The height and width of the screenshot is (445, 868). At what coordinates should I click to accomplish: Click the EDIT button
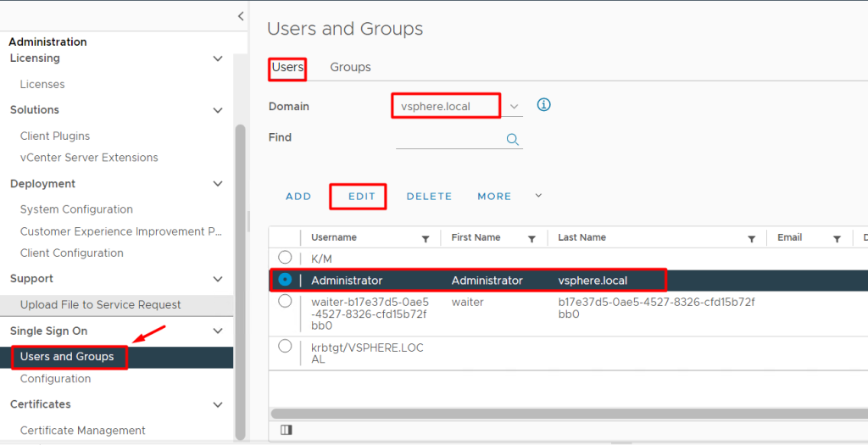click(x=361, y=196)
